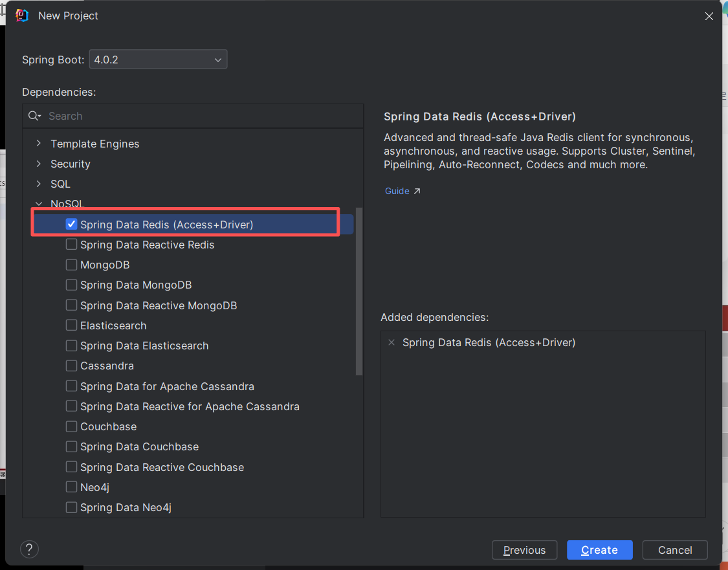Click the Guide external link arrow icon

click(417, 191)
